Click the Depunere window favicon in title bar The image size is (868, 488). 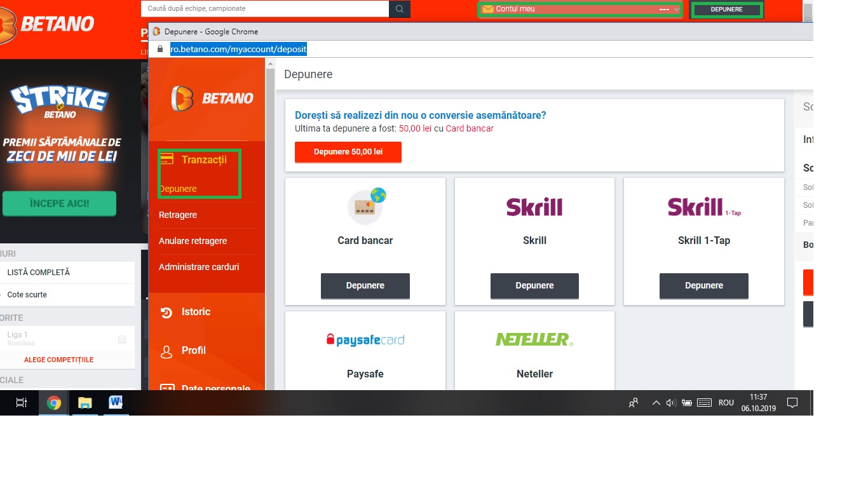156,31
